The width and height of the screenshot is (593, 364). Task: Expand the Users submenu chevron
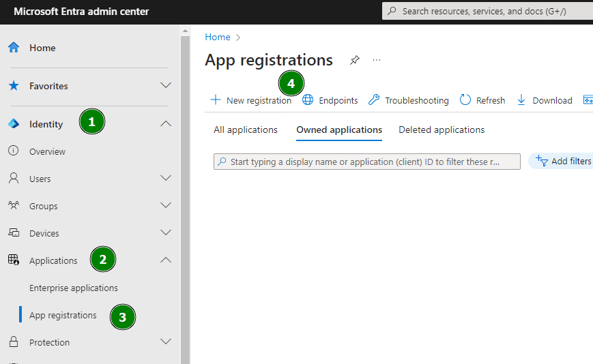(166, 178)
